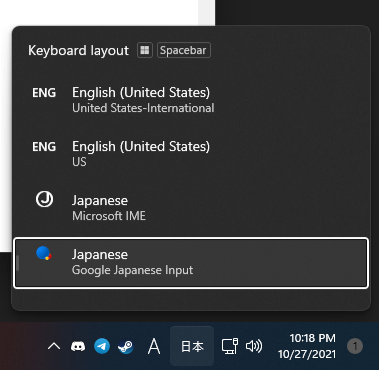This screenshot has height=370, width=379.
Task: Click the ENG badge beside the US layout
Action: [x=44, y=147]
